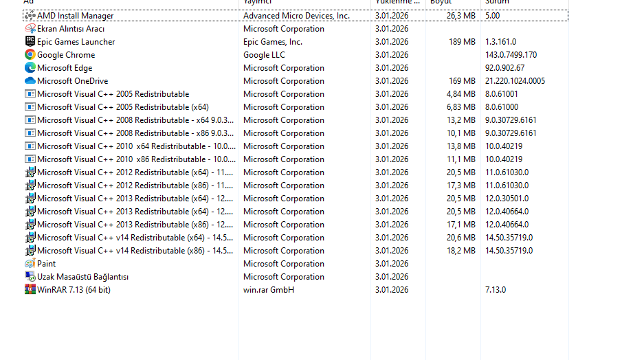
Task: Click icon of Visual C++ 2010 x86 Redistributable
Action: (x=30, y=159)
